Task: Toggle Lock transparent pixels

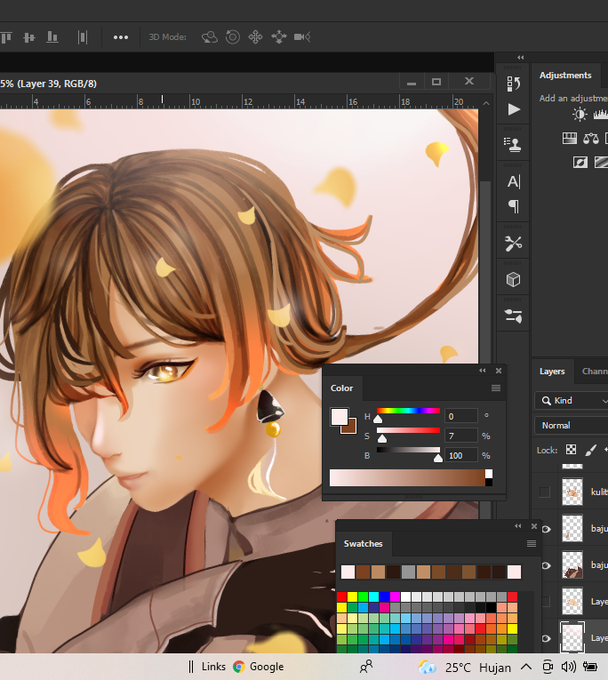Action: [571, 449]
